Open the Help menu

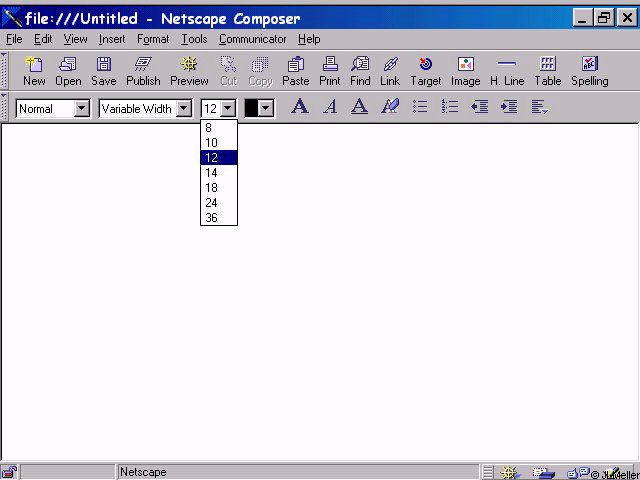pyautogui.click(x=309, y=39)
